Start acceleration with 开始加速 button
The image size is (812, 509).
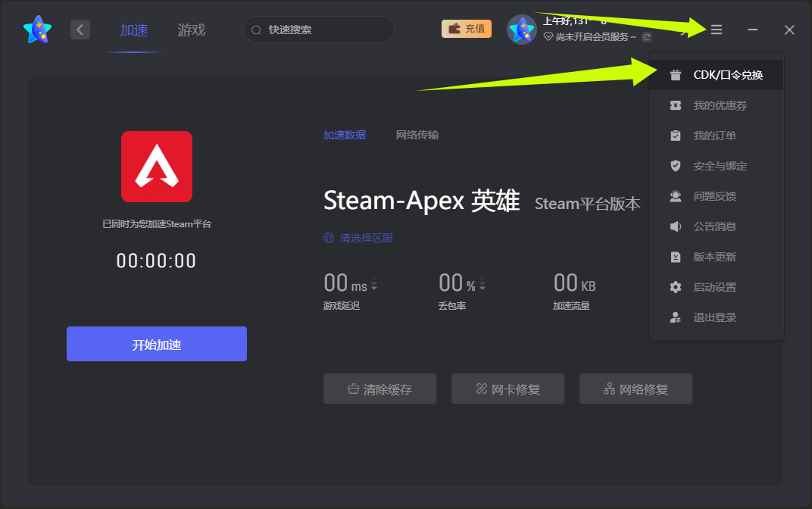pyautogui.click(x=156, y=344)
